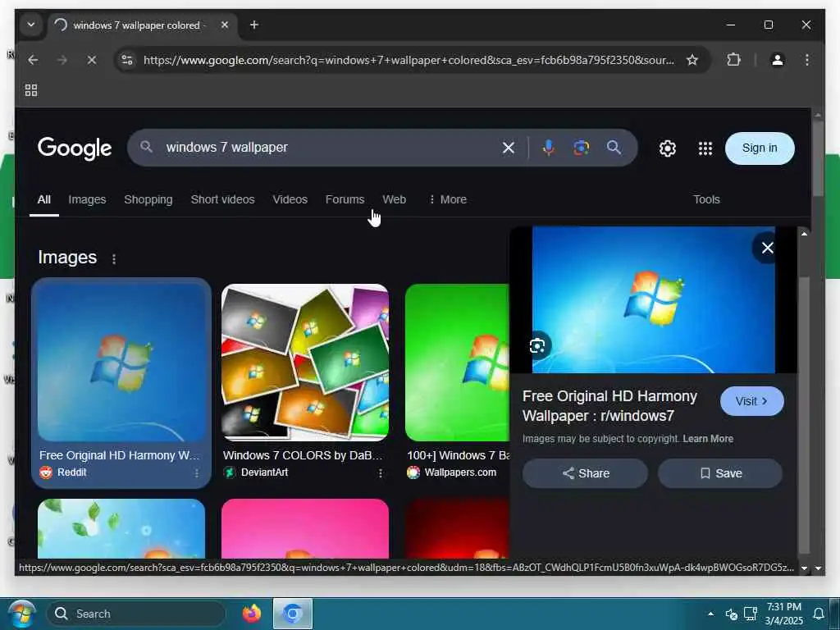Click the preview title 'Free Original HD Harmony Wallpaper'
This screenshot has width=840, height=630.
[x=609, y=406]
